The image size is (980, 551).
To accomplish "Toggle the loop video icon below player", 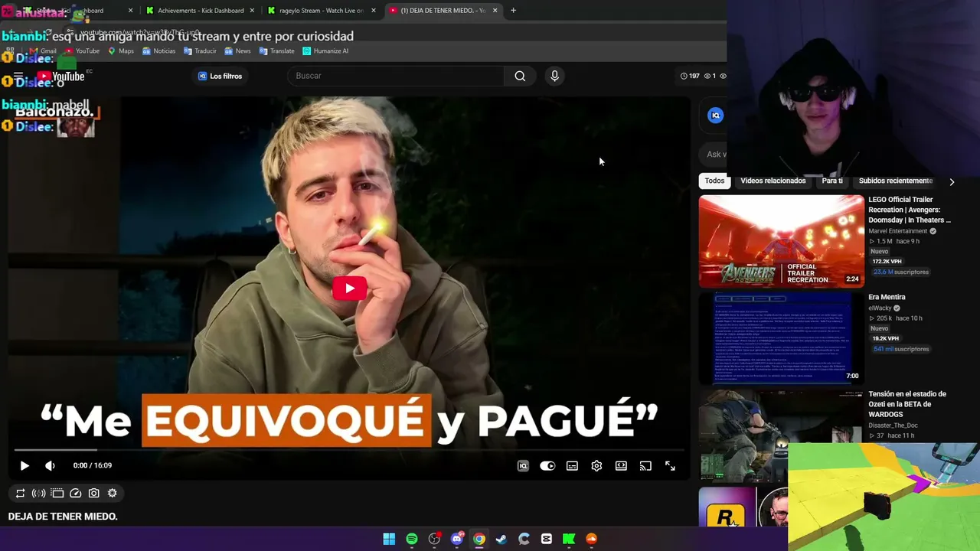I will (21, 494).
